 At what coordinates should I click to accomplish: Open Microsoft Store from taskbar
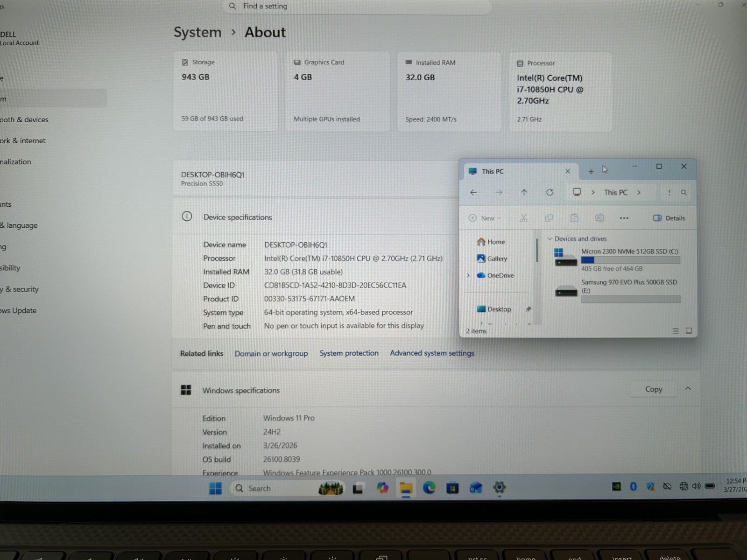452,488
